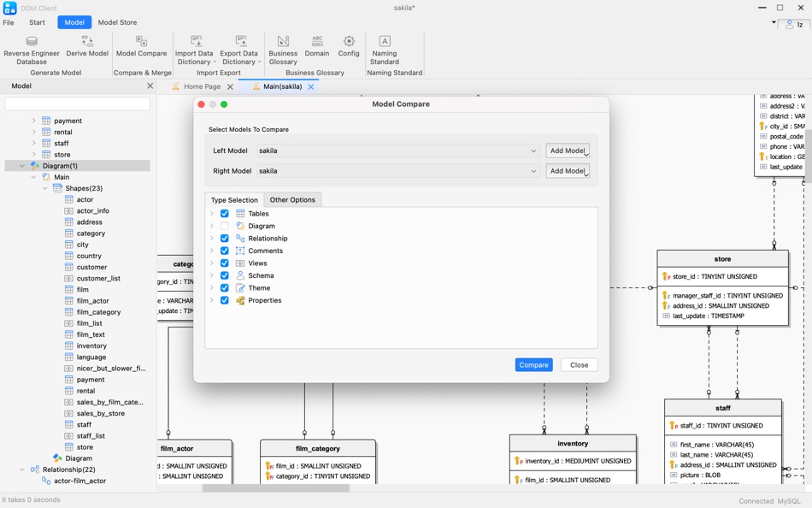The image size is (812, 508).
Task: Open the Model Store menu
Action: [x=118, y=22]
